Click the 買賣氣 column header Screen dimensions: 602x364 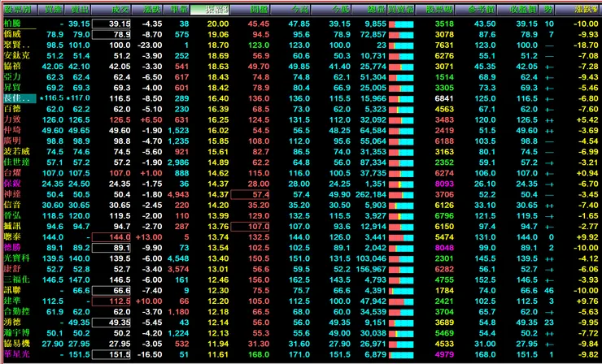point(401,10)
